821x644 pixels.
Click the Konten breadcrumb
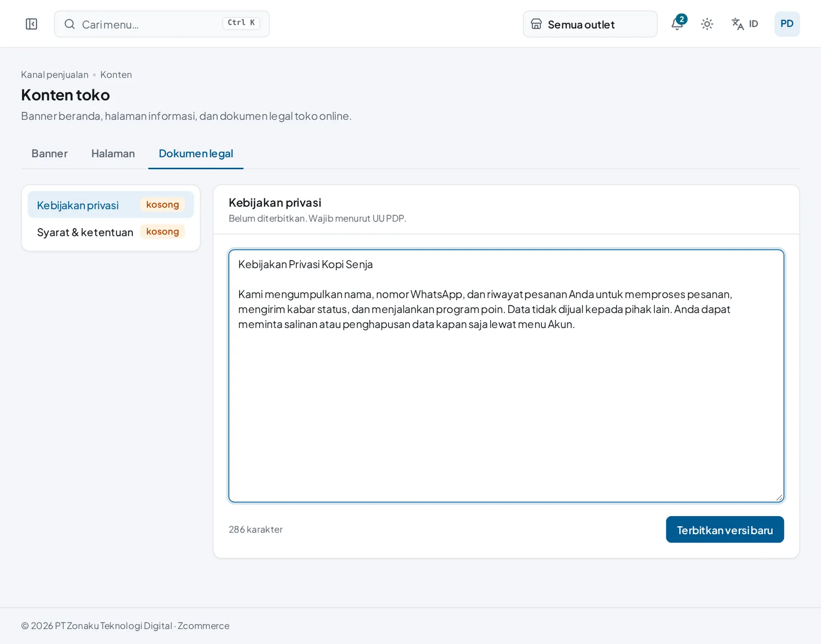point(116,75)
